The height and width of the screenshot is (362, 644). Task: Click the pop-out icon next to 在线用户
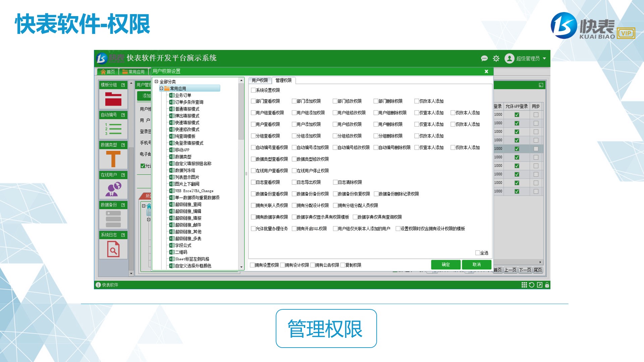pos(123,175)
